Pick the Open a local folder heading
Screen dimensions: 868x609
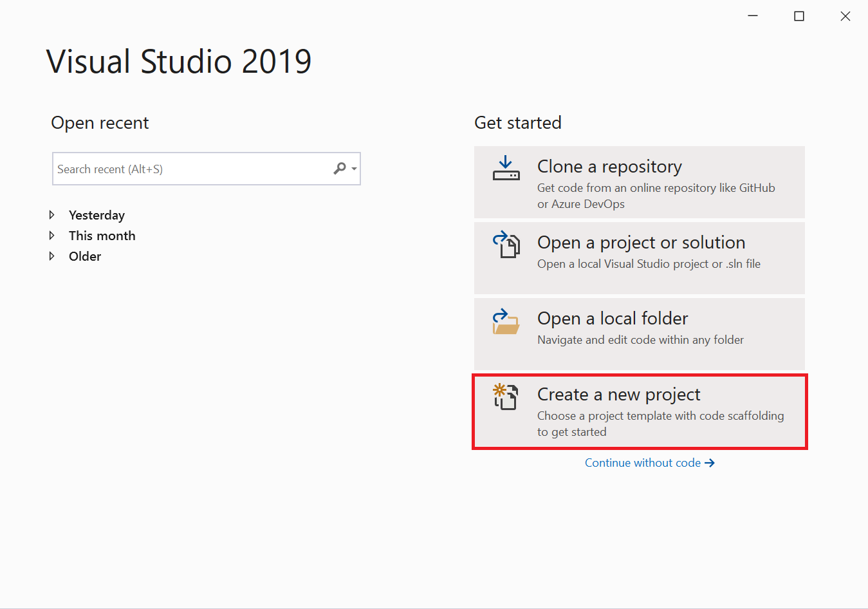[x=613, y=319]
